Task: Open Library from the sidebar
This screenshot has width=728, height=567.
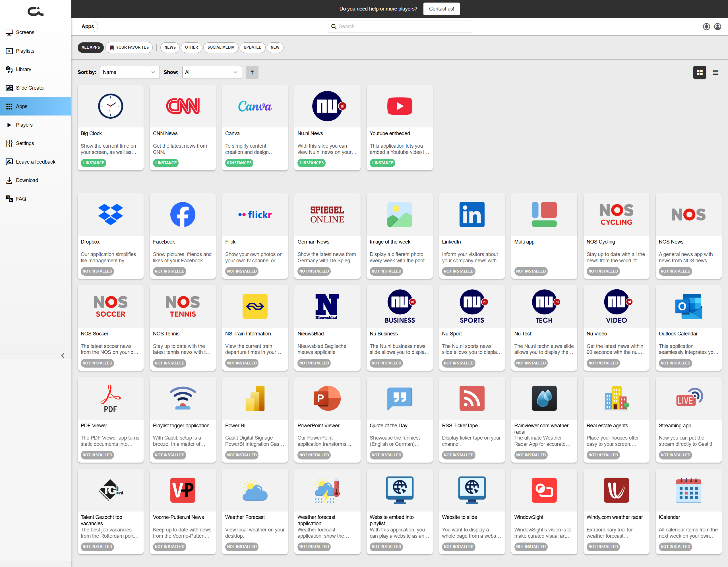Action: (x=23, y=69)
